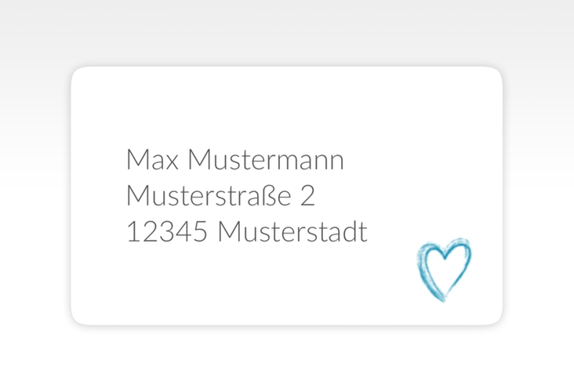Click the digit 5 in the postal code
The width and height of the screenshot is (574, 392).
tap(199, 232)
